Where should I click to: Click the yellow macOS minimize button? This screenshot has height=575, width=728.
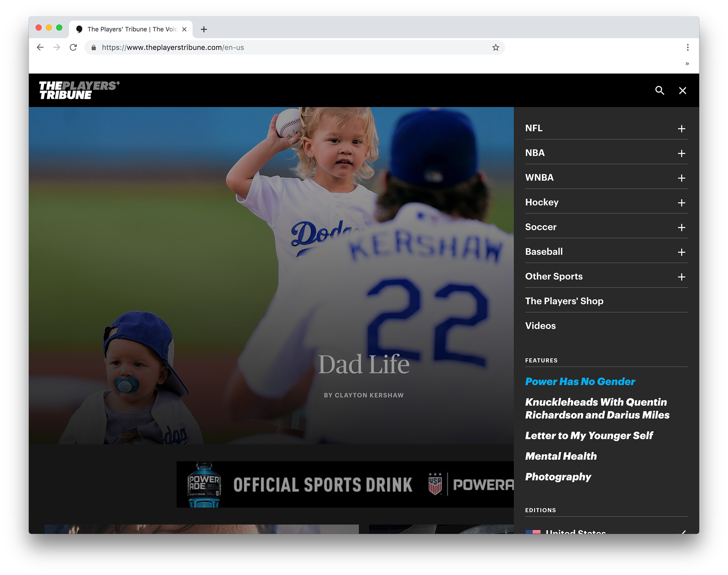point(49,28)
